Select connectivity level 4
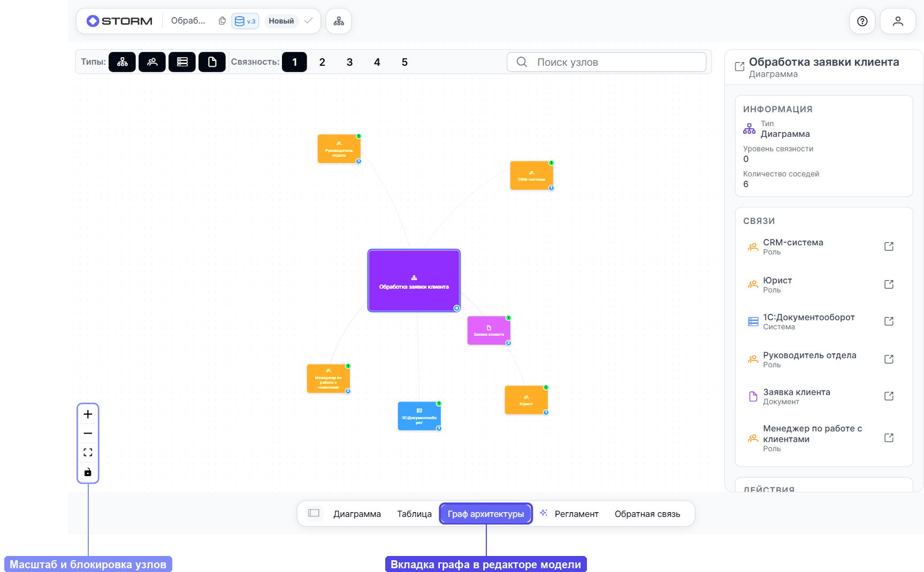The width and height of the screenshot is (924, 572). click(x=377, y=62)
